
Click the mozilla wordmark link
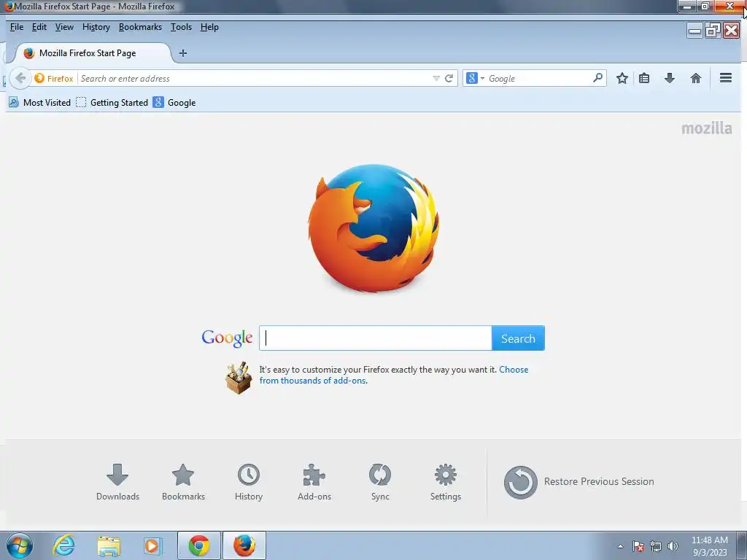(706, 128)
